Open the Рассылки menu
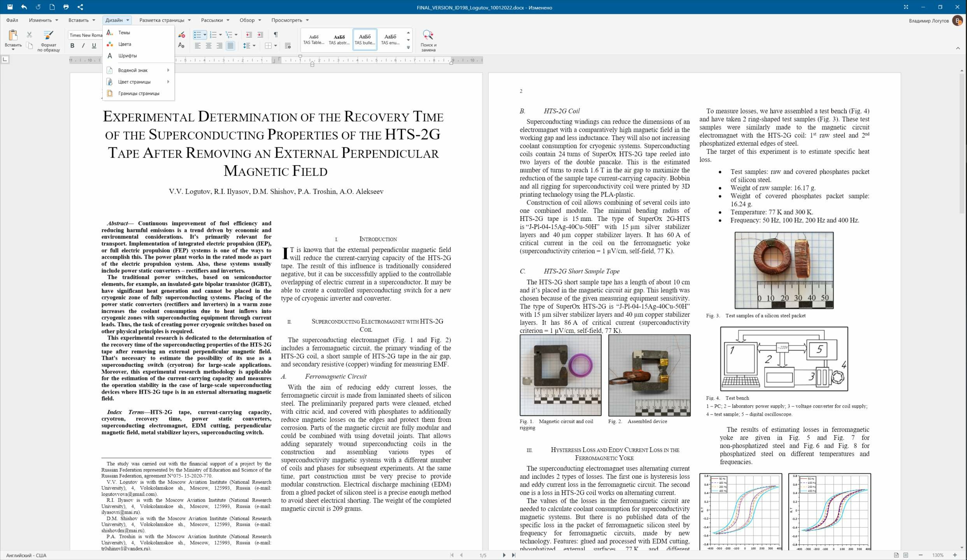 pyautogui.click(x=215, y=20)
